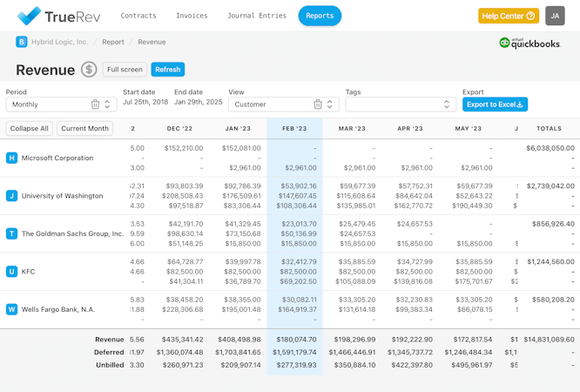580x392 pixels.
Task: Open the KFC customer row
Action: tap(28, 271)
